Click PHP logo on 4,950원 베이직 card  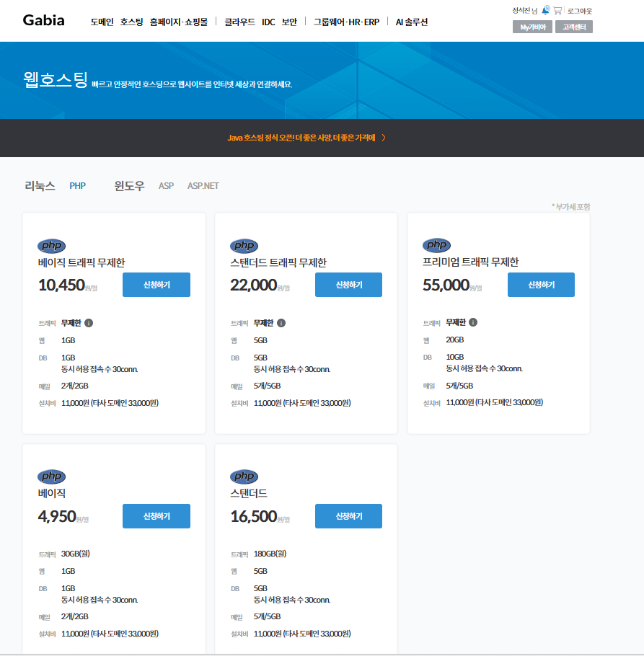click(x=51, y=477)
